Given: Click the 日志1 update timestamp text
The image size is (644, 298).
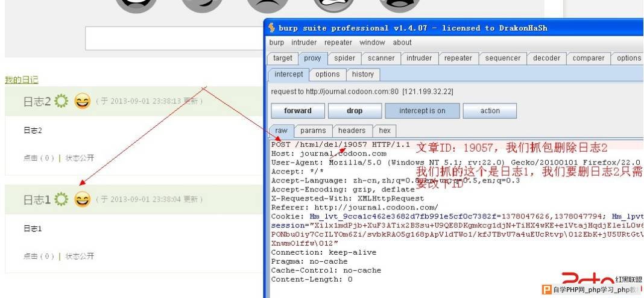Looking at the screenshot, I should 149,200.
